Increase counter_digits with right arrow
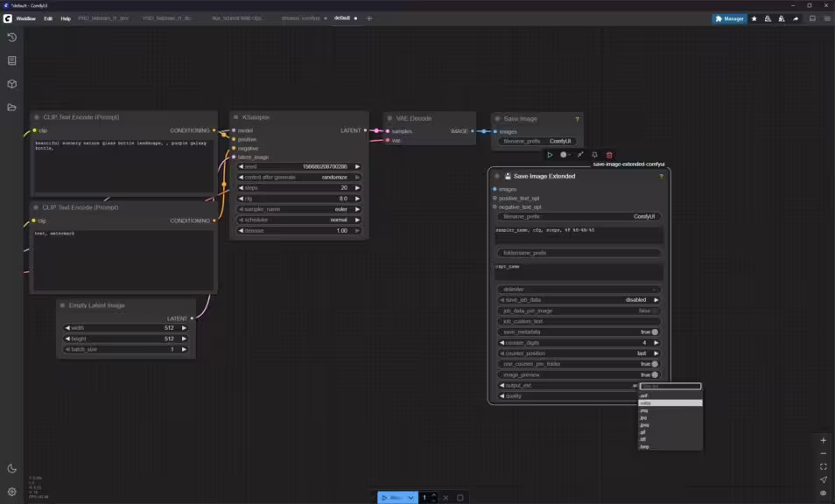This screenshot has height=504, width=835. point(656,343)
